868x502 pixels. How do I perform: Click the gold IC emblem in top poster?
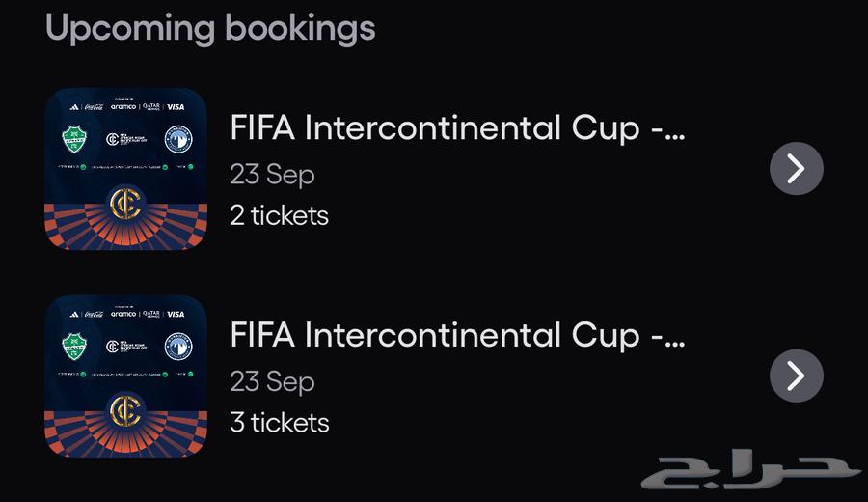click(125, 203)
